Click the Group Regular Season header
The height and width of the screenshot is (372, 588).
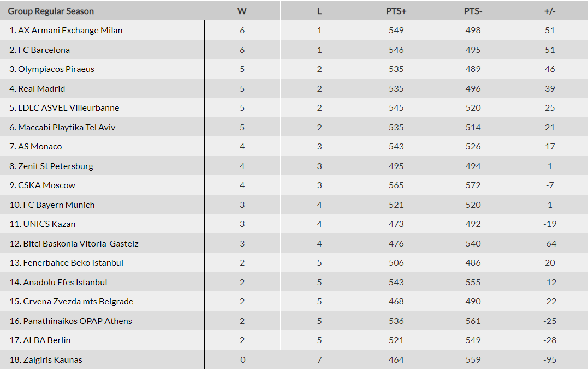coord(51,11)
